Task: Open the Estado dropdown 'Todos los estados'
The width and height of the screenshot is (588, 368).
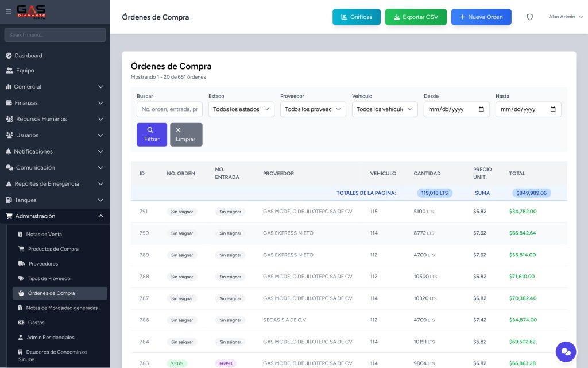Action: [x=241, y=109]
